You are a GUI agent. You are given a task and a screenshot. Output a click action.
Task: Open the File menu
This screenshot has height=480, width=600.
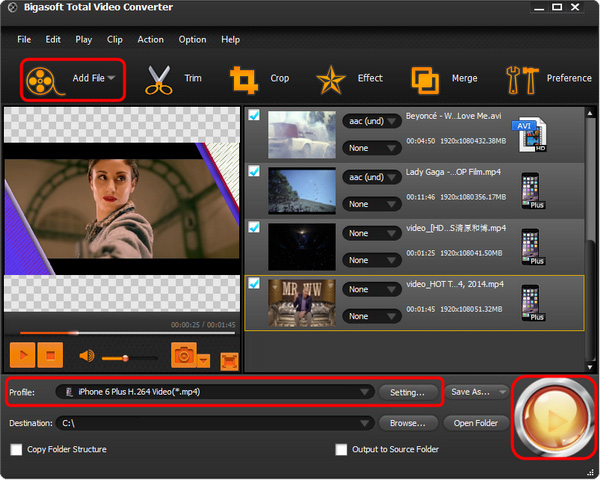point(24,39)
